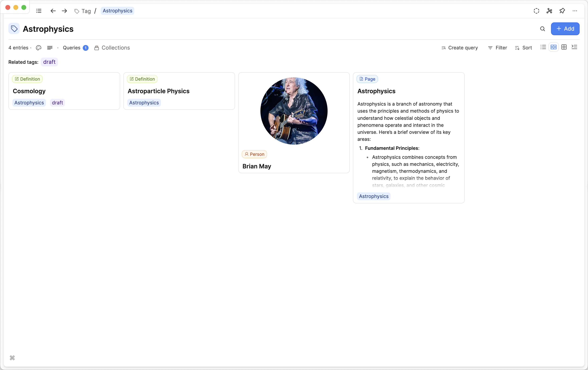588x370 pixels.
Task: Switch to list view
Action: coord(543,47)
